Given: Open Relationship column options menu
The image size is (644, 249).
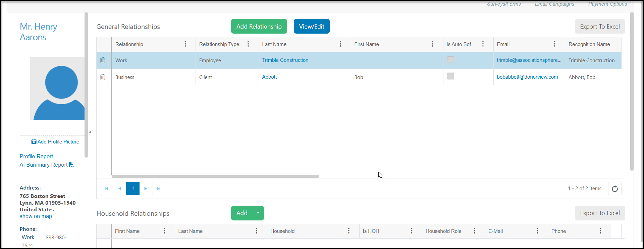Looking at the screenshot, I should pos(185,44).
